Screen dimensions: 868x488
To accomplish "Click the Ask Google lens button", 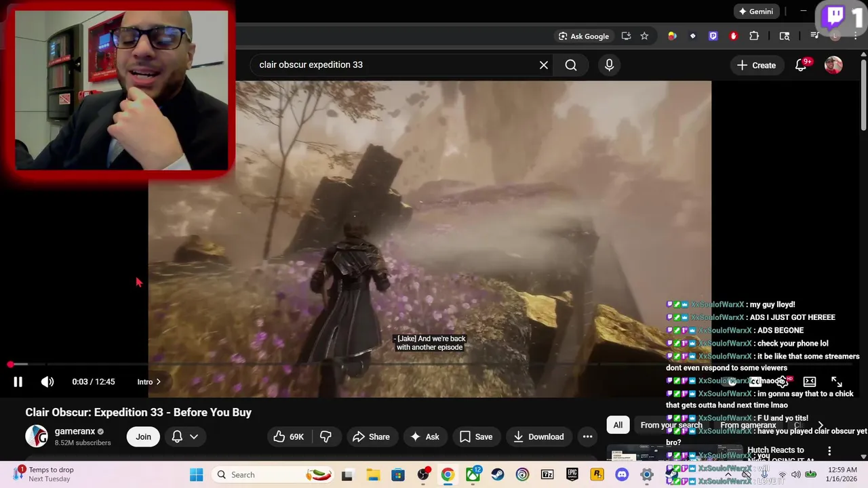I will [584, 36].
